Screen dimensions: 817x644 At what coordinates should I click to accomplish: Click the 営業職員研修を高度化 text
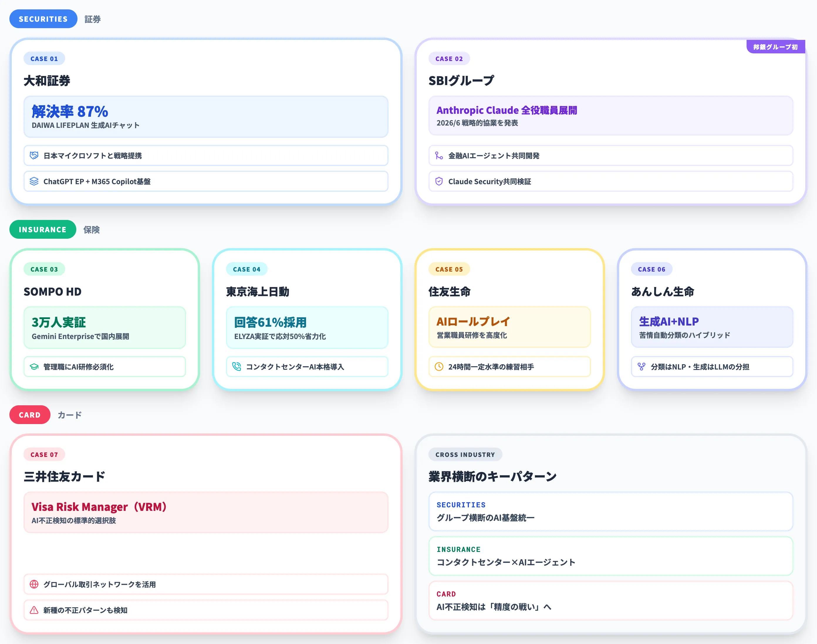point(472,335)
